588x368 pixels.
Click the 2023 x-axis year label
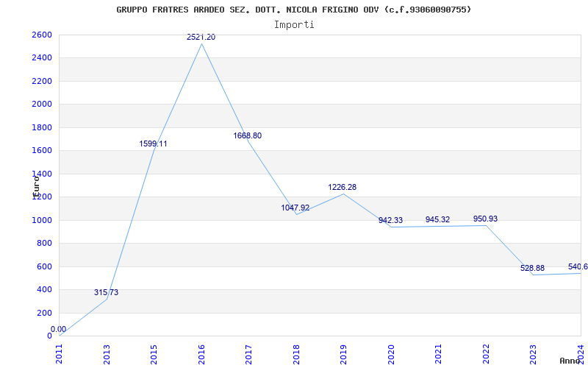click(x=534, y=354)
